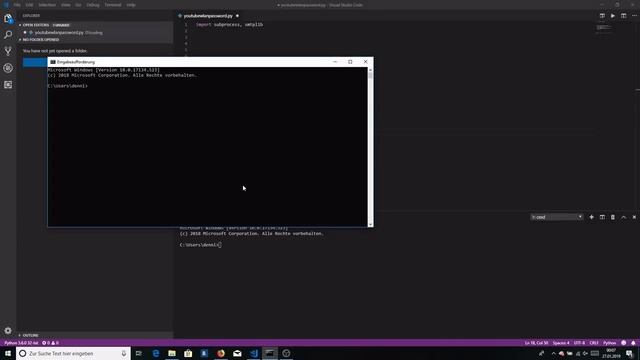Open the Extensions view in activity bar
The width and height of the screenshot is (640, 360).
[x=8, y=84]
